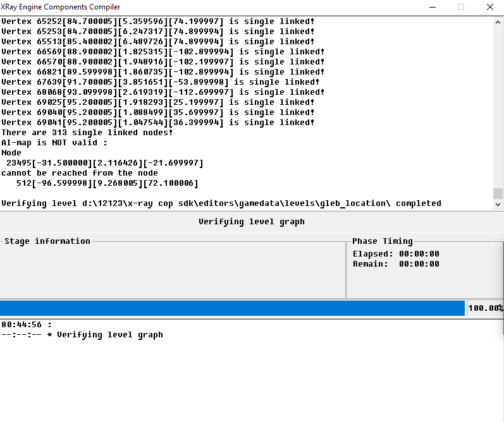The width and height of the screenshot is (504, 422).
Task: Click the 'AI-map is NOT valid :' line
Action: tap(54, 143)
